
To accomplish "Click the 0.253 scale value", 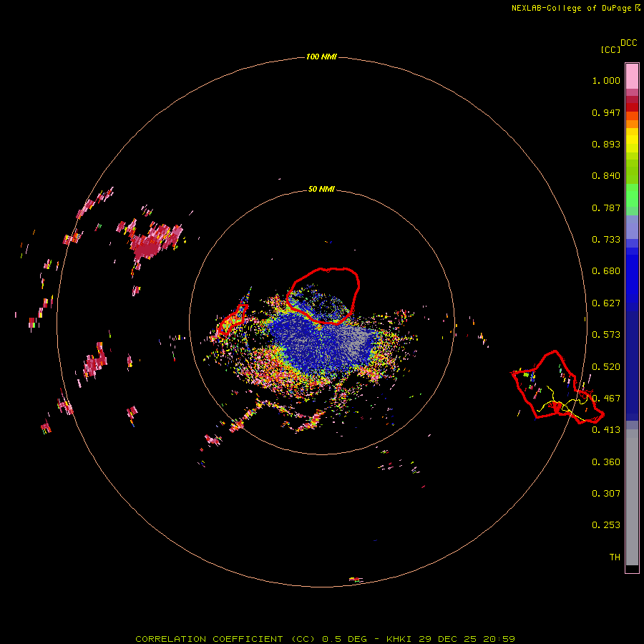I will click(x=606, y=525).
